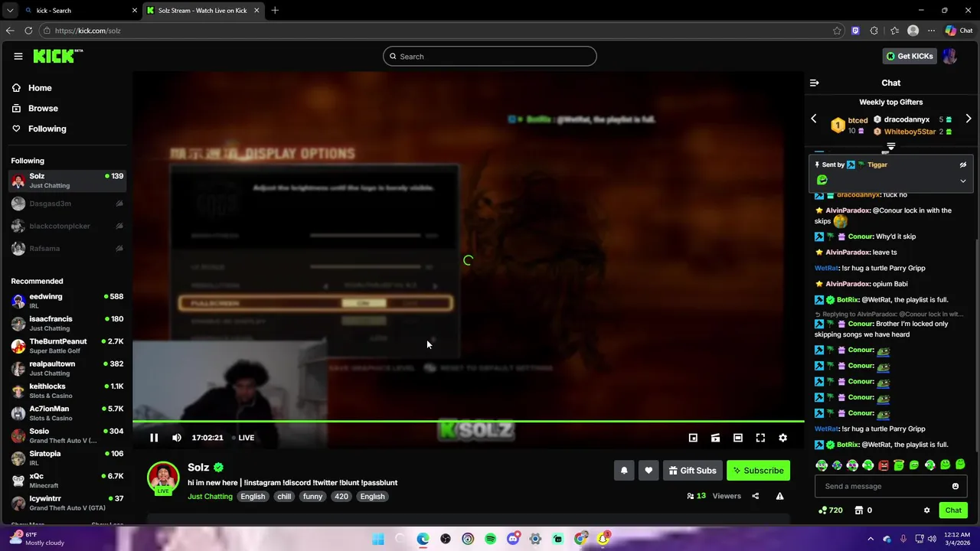Open the hamburger sidebar menu

18,56
